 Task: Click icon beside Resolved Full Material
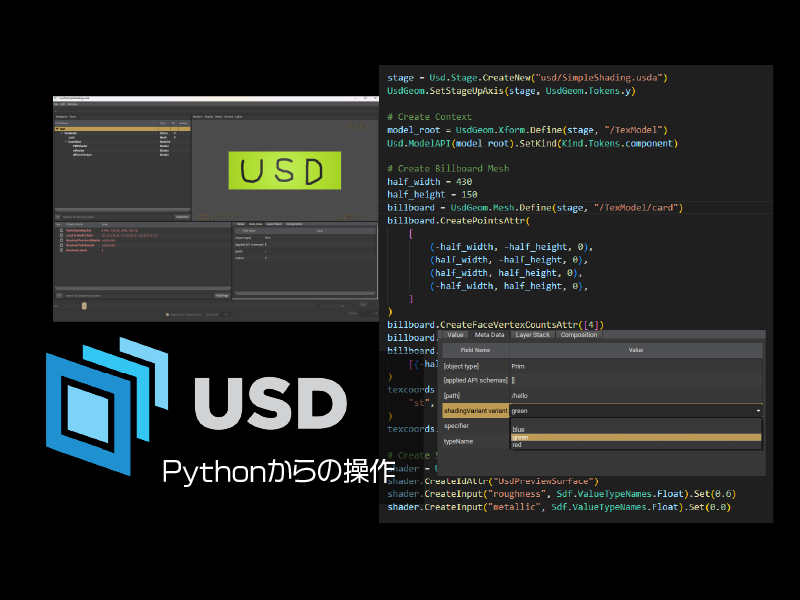(59, 247)
